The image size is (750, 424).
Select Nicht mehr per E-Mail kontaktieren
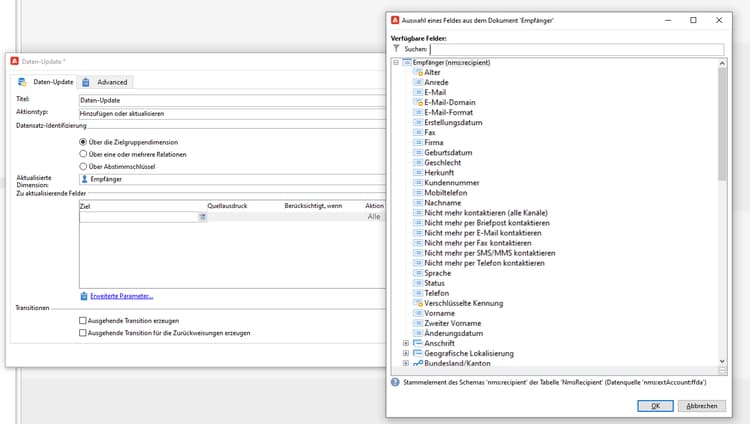483,233
